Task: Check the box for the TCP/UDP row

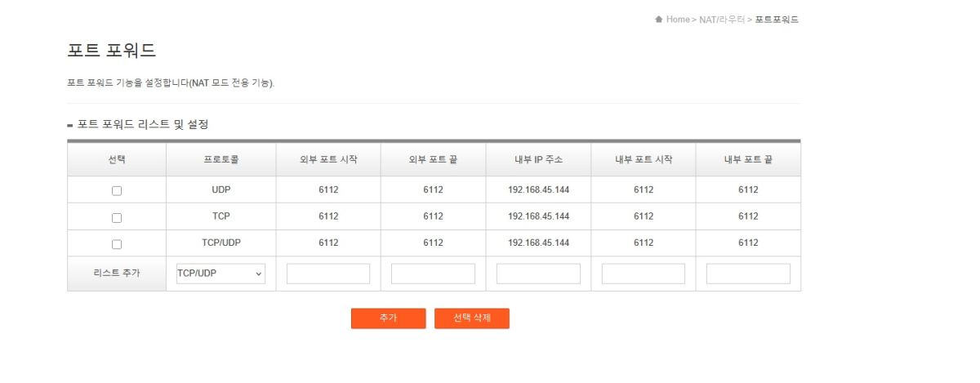Action: click(x=117, y=243)
